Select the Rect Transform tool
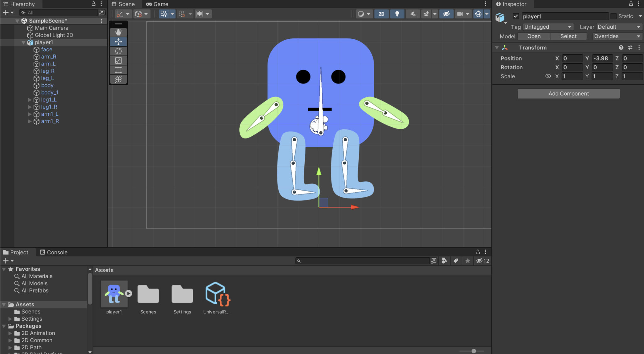 [118, 70]
